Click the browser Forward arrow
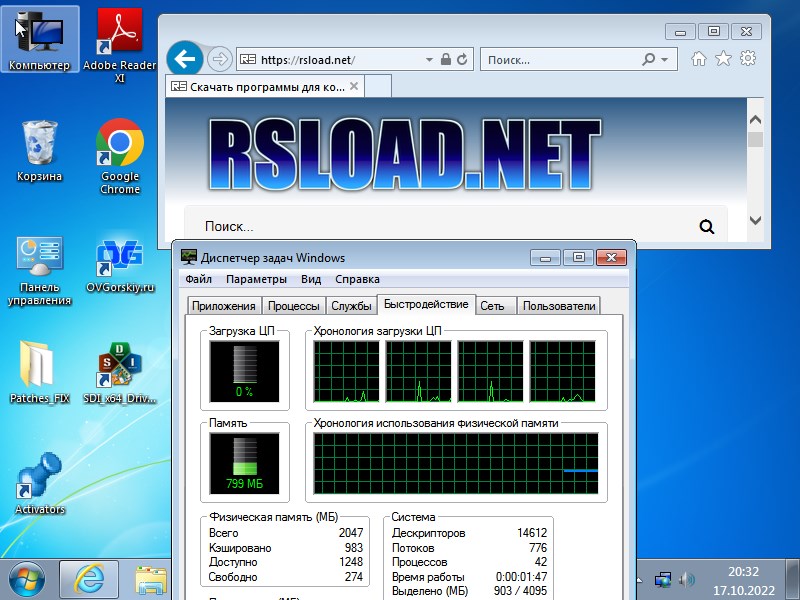This screenshot has height=600, width=800. click(220, 59)
